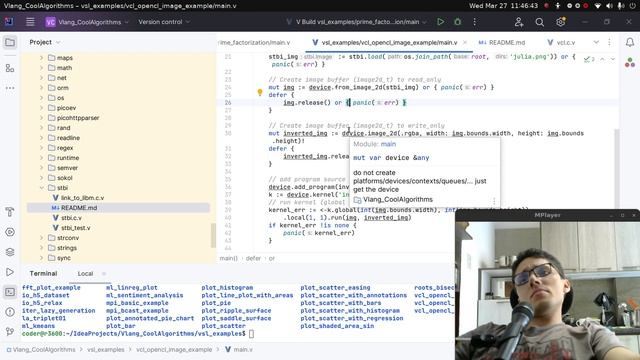Start debugging with the bug icon
Screen dimensions: 640x360
(458, 22)
